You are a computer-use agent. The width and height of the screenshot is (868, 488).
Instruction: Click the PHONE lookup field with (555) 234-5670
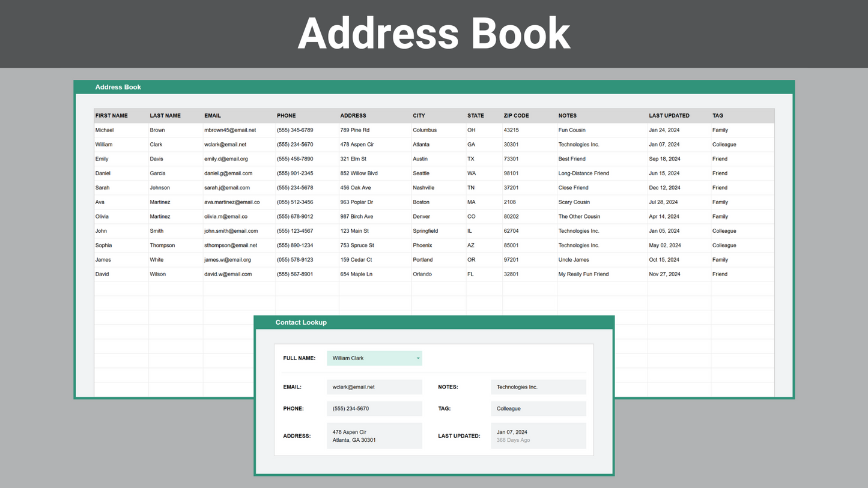[374, 408]
